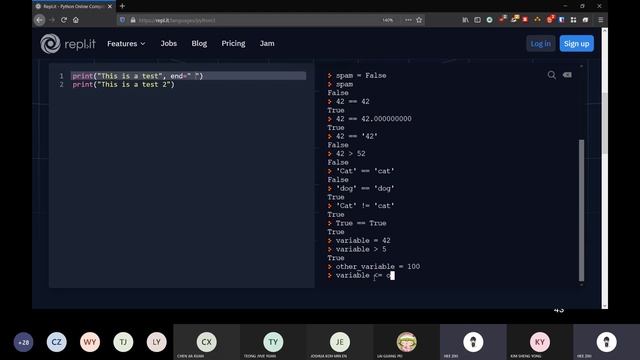Screen dimensions: 640x360
Task: Select the JE participant tile
Action: tap(340, 342)
